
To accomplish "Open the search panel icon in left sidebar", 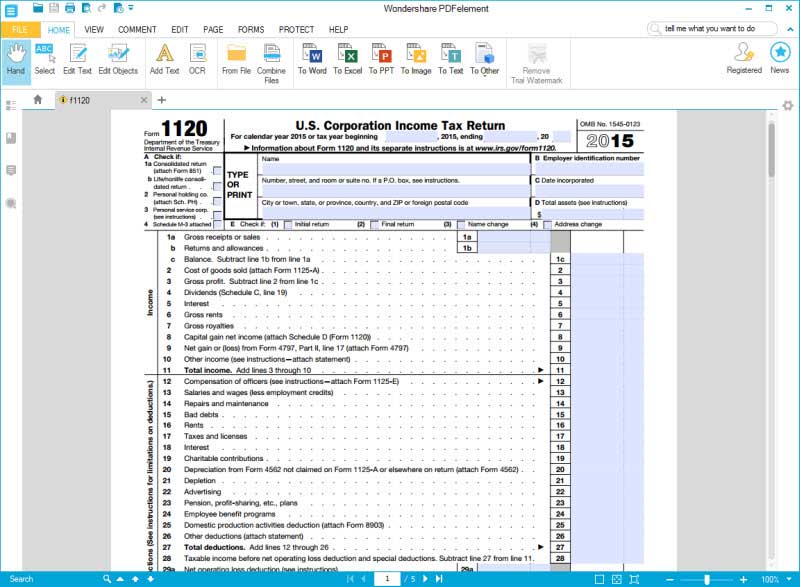I will point(11,204).
